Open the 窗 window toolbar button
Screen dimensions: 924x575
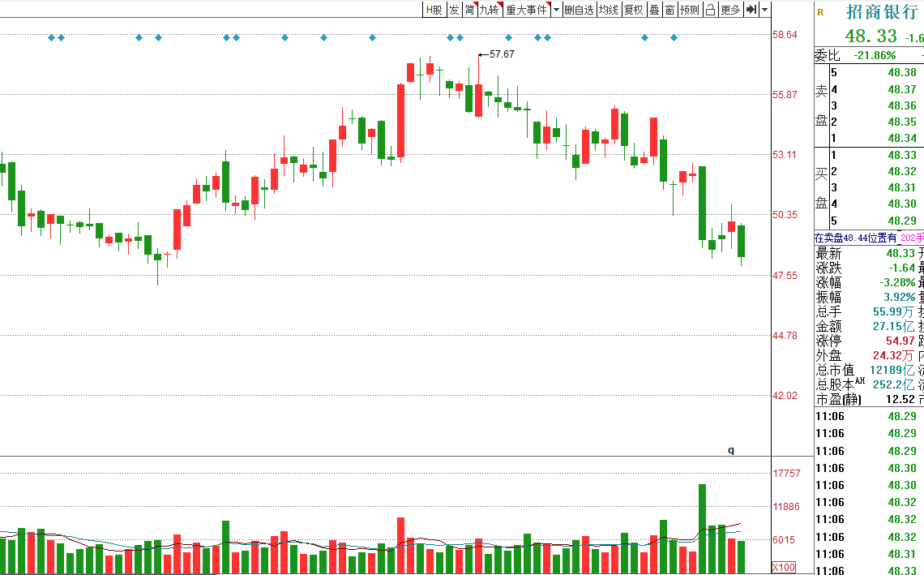coord(670,10)
